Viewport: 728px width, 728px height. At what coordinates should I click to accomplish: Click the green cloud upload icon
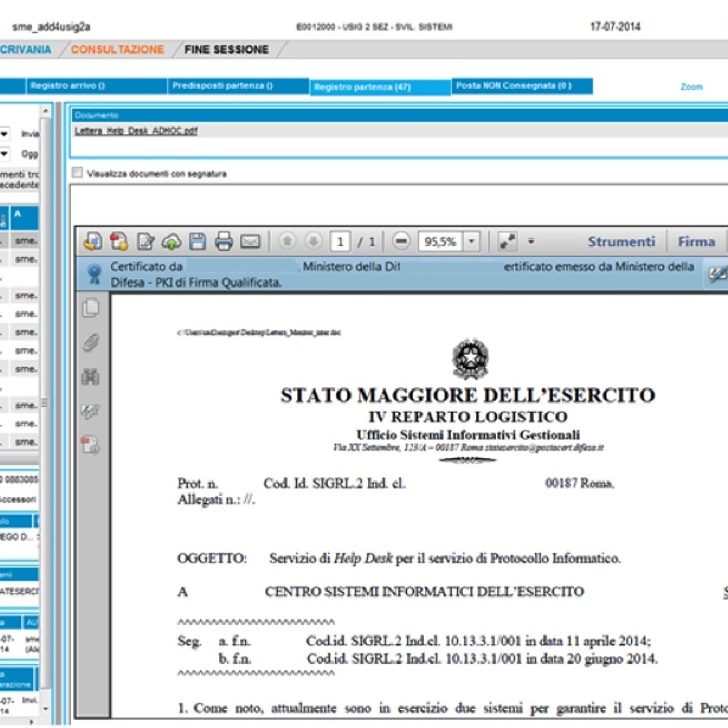click(x=172, y=242)
